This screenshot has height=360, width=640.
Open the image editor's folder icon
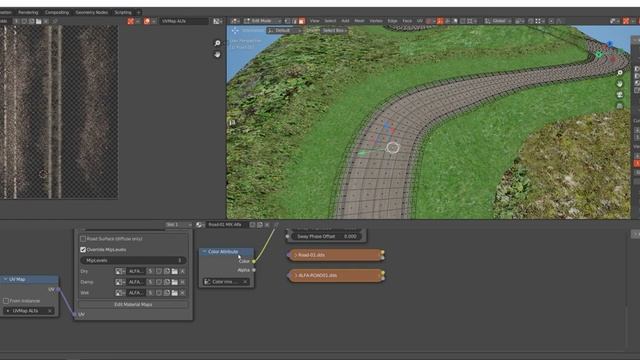pyautogui.click(x=38, y=21)
